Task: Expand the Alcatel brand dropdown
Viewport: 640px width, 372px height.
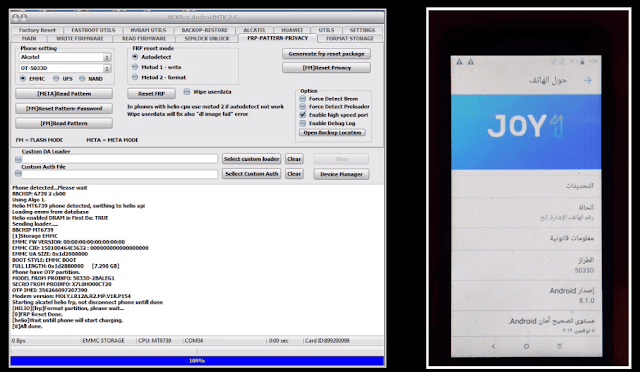Action: [107, 58]
